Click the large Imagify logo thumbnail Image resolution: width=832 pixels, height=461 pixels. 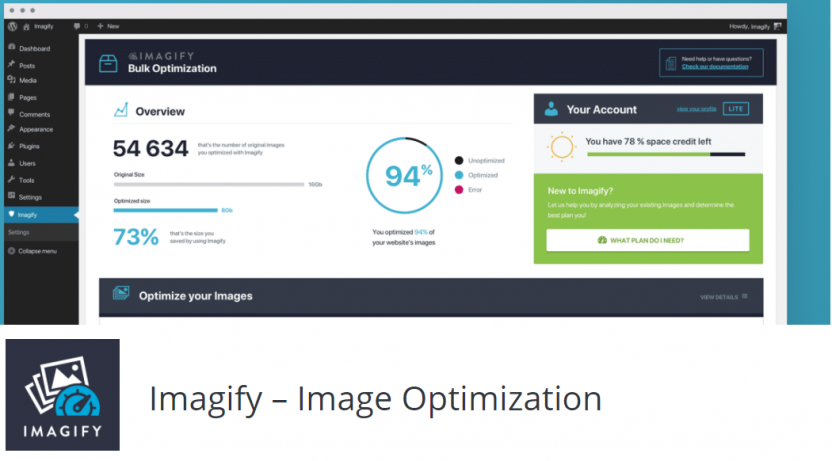coord(63,395)
